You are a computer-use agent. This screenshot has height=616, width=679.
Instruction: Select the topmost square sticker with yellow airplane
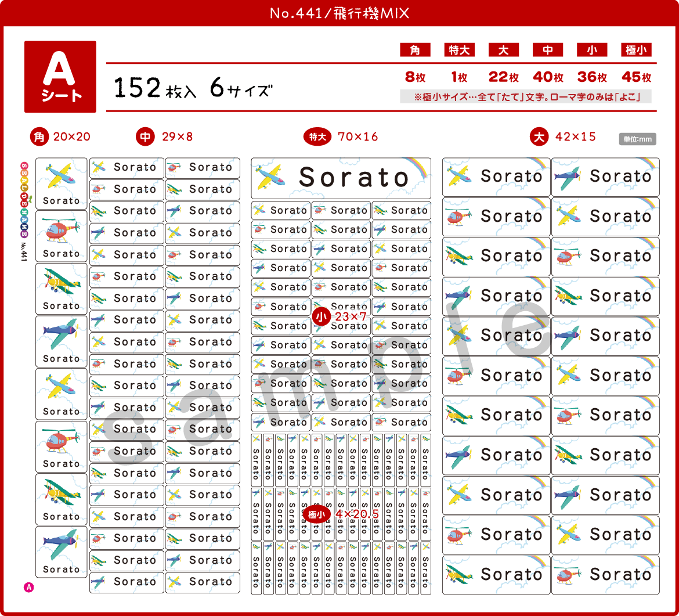(62, 183)
